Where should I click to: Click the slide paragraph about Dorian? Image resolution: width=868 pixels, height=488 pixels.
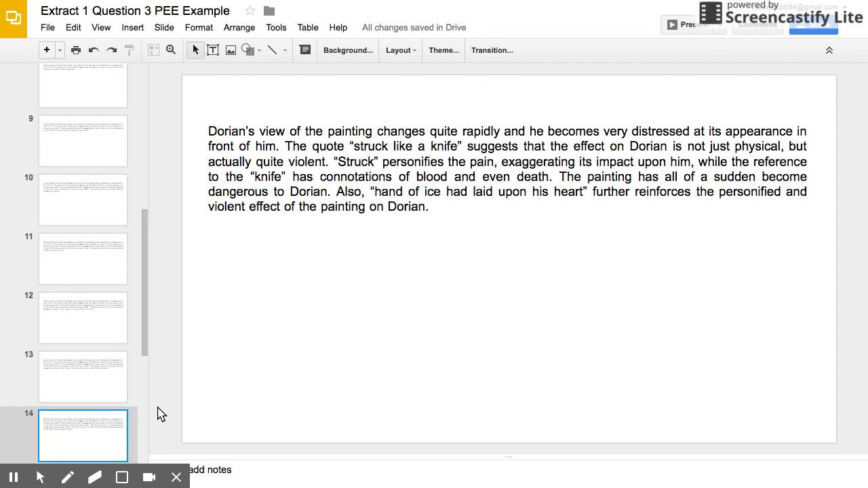tap(507, 169)
